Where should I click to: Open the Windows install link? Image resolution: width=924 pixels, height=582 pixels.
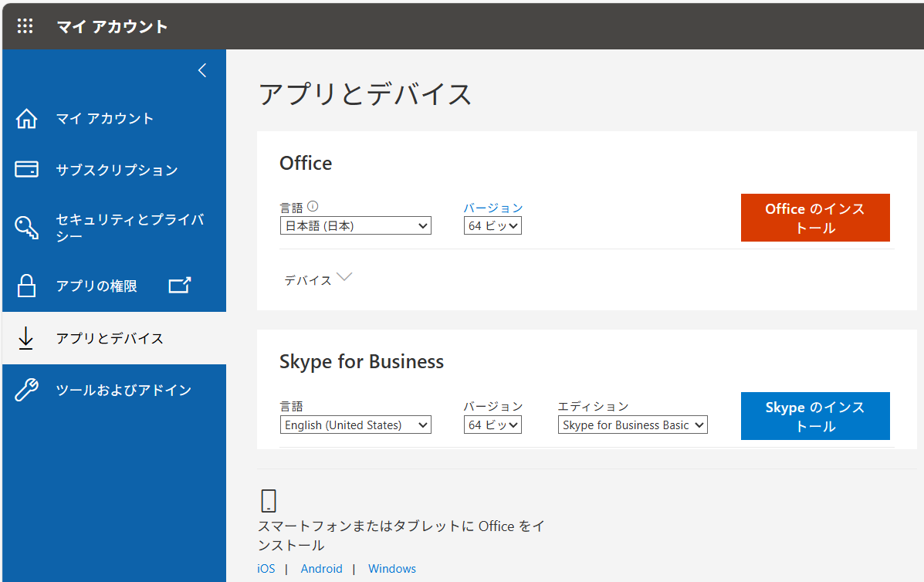(392, 568)
